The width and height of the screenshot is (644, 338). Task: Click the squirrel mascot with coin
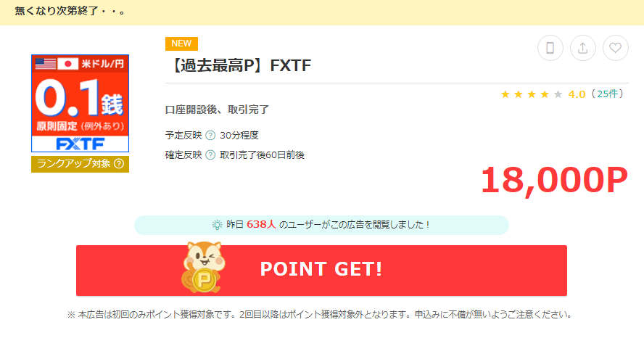(x=203, y=266)
